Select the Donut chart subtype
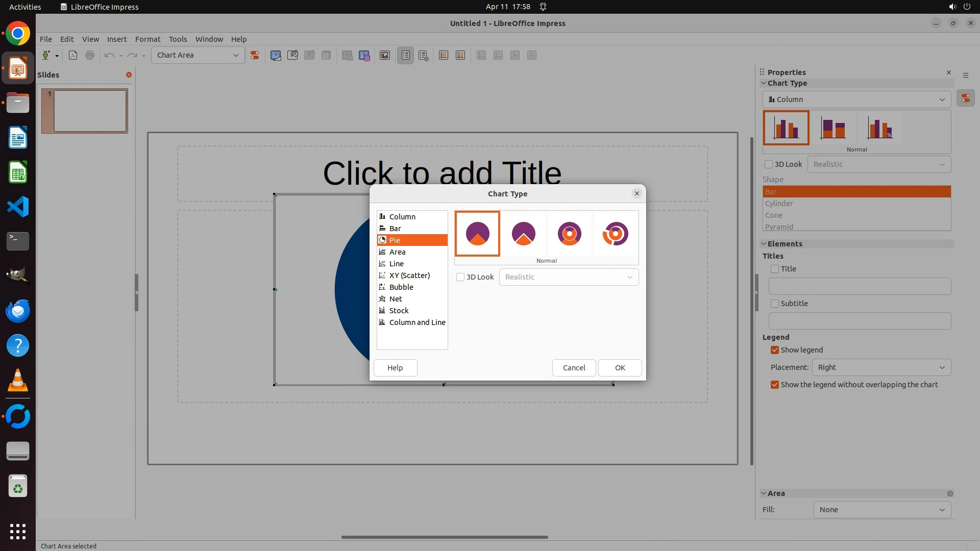This screenshot has width=980, height=551. 569,234
